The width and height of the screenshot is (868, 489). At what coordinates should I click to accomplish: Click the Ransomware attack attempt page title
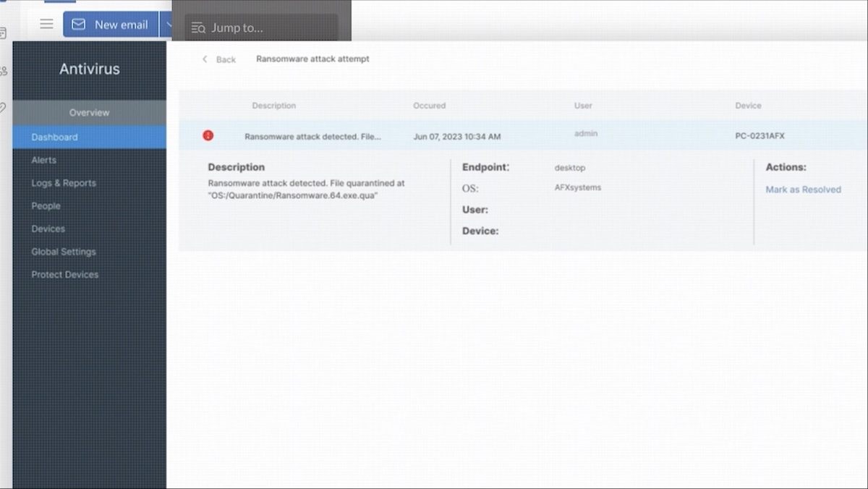pos(312,59)
